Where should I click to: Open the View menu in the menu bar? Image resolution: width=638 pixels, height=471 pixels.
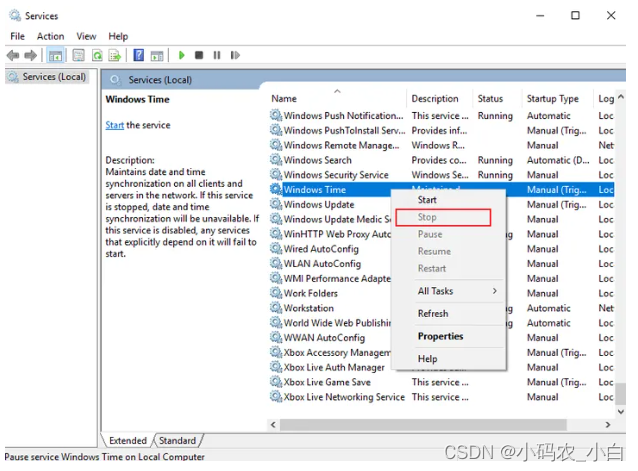tap(86, 36)
